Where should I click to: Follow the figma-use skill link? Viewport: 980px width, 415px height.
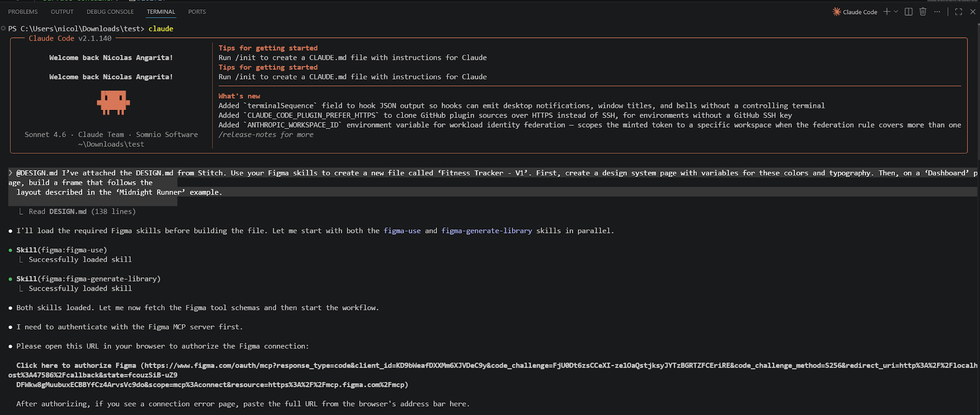tap(402, 230)
